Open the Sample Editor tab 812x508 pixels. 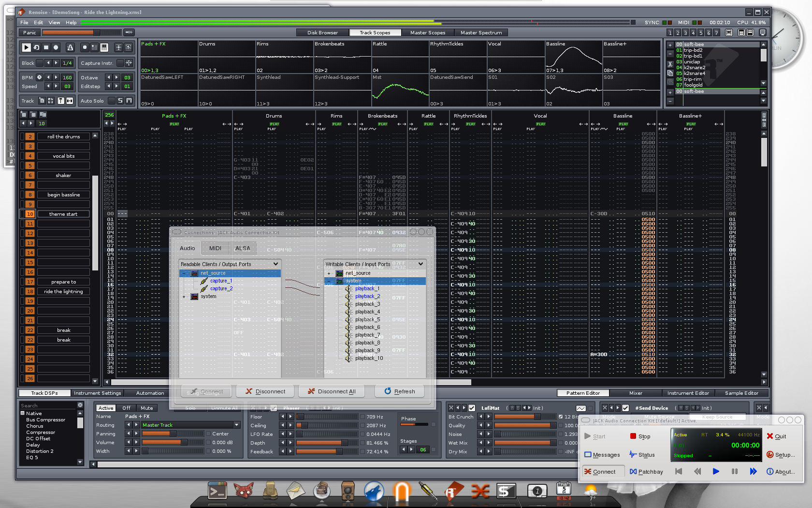(741, 393)
